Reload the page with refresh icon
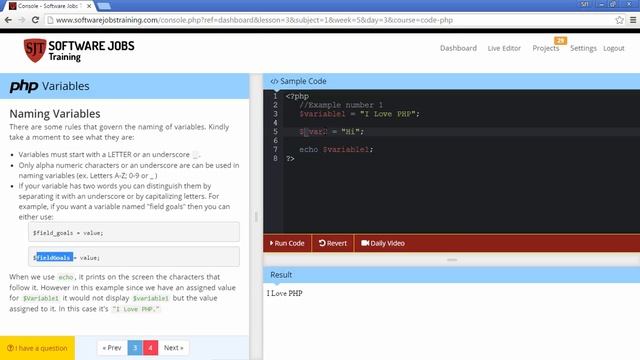Image resolution: width=640 pixels, height=360 pixels. (x=35, y=20)
